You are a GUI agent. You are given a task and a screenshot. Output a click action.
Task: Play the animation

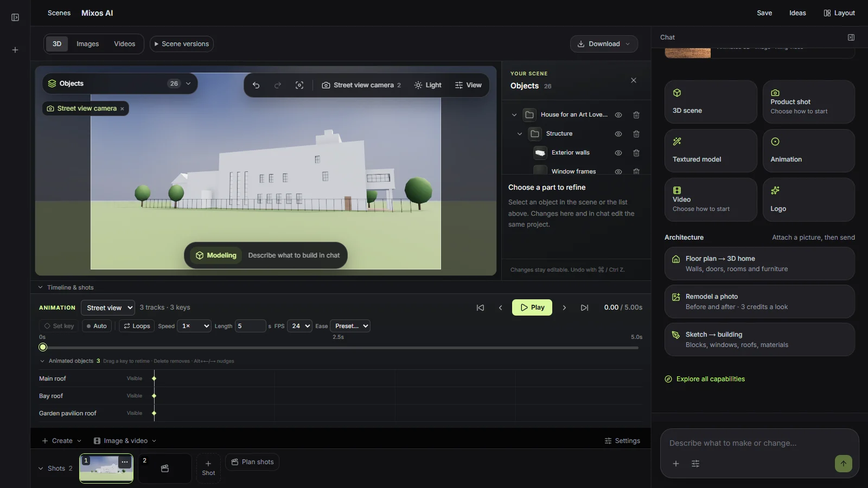(x=532, y=307)
